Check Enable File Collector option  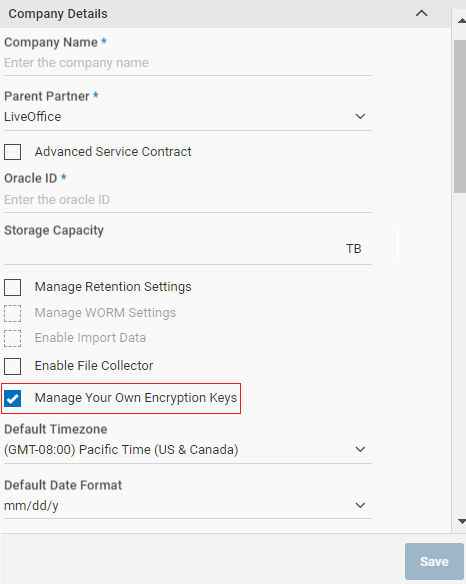click(x=12, y=366)
